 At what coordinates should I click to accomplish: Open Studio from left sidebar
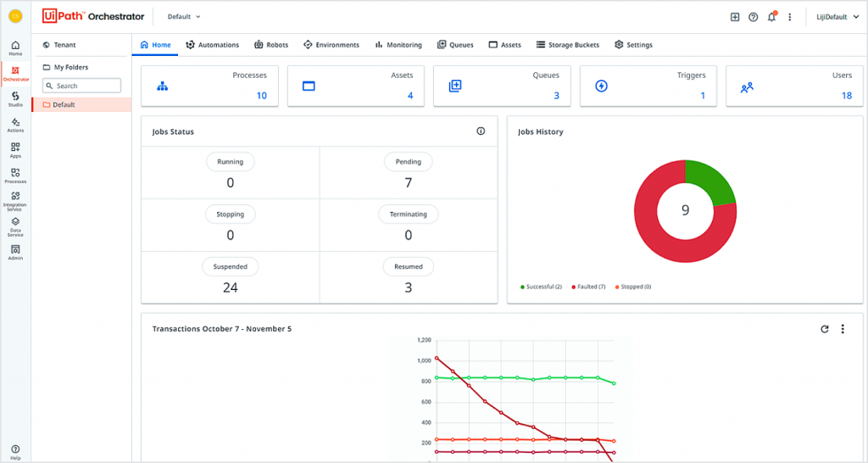(15, 99)
